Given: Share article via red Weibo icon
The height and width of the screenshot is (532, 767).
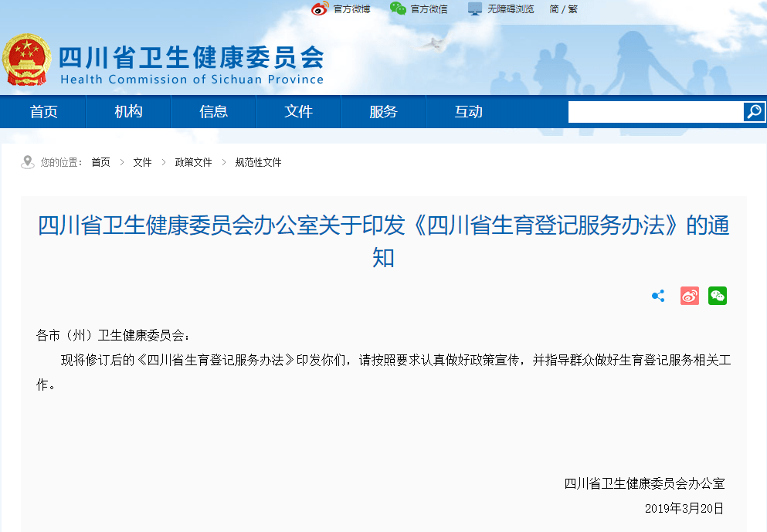Looking at the screenshot, I should pos(690,296).
